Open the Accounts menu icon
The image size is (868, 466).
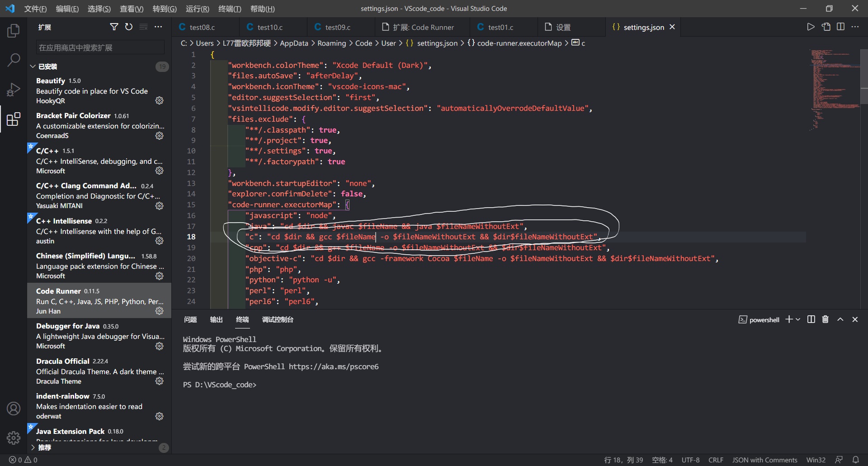pos(14,409)
